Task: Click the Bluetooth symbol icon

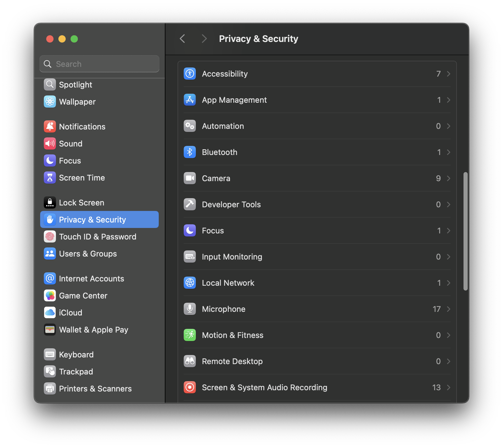Action: coord(190,152)
